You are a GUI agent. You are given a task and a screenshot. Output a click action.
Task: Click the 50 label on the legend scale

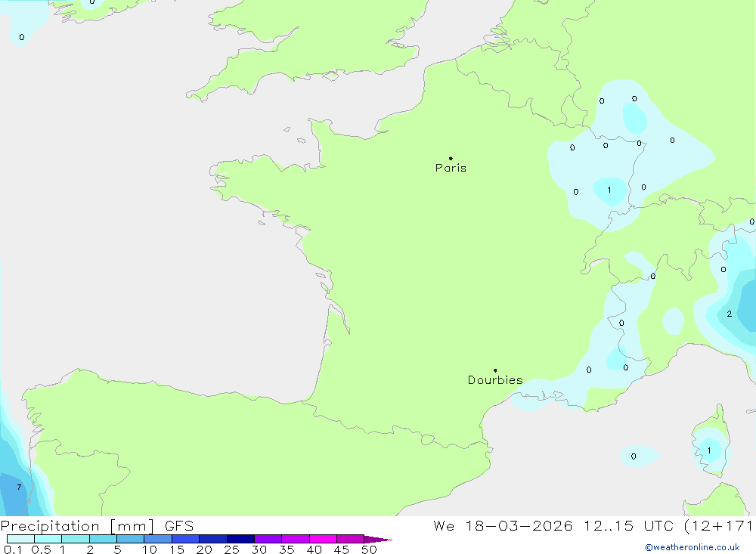[x=368, y=549]
